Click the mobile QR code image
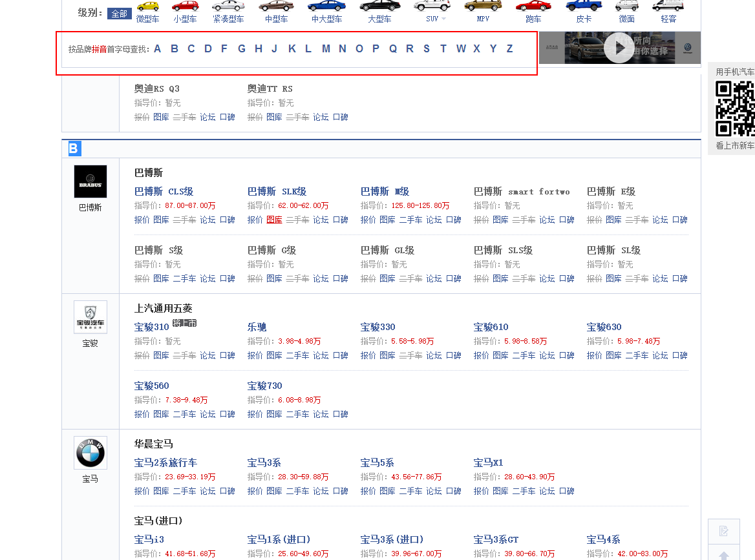The width and height of the screenshot is (755, 560). point(735,109)
